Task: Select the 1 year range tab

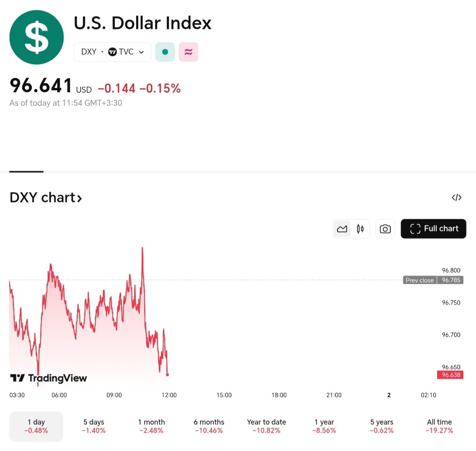Action: [x=324, y=426]
